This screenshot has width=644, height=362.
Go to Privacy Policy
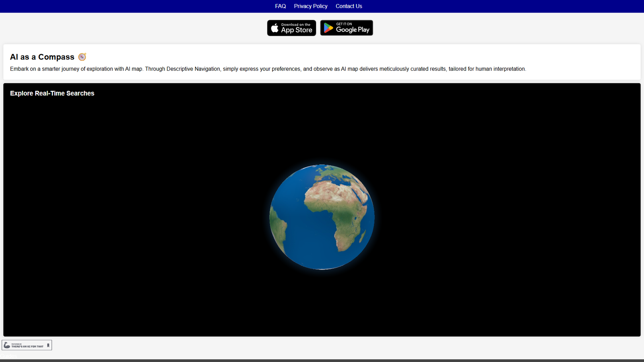(x=311, y=6)
